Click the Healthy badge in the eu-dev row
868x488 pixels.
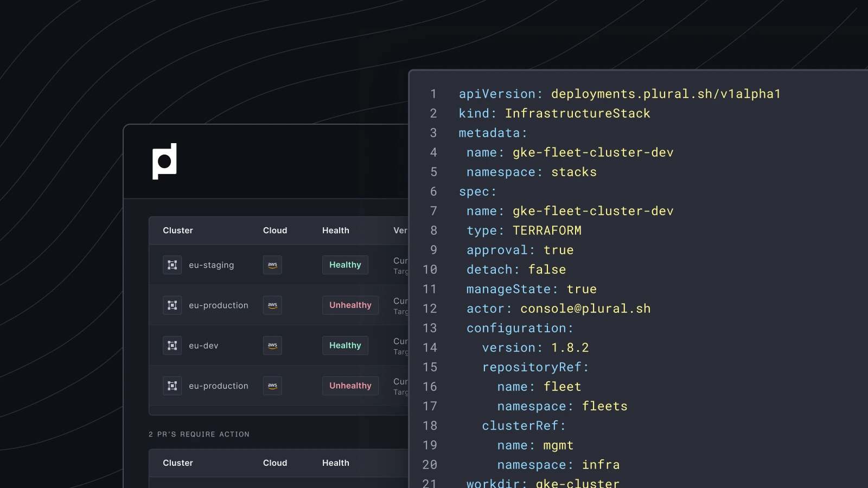[345, 345]
